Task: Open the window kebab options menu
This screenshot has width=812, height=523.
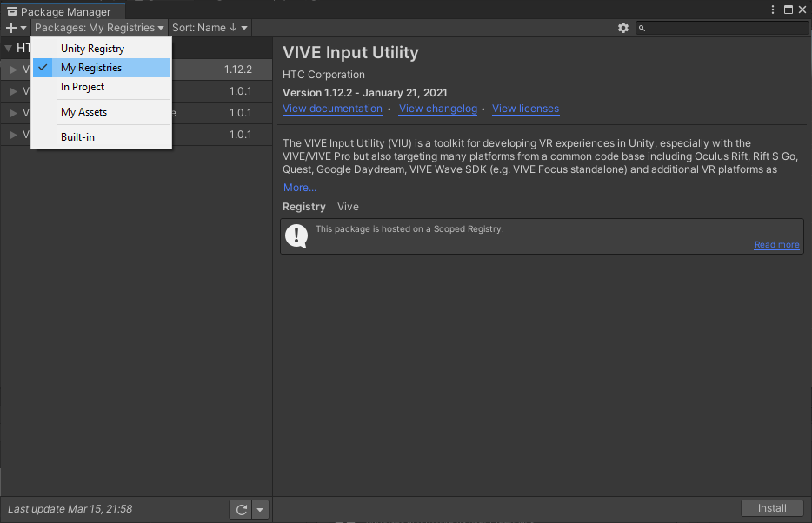Action: 773,10
